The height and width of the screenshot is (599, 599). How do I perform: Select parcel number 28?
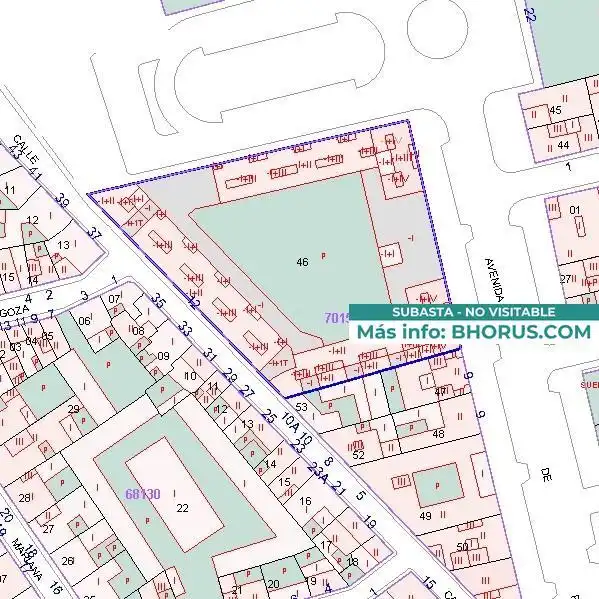24,498
